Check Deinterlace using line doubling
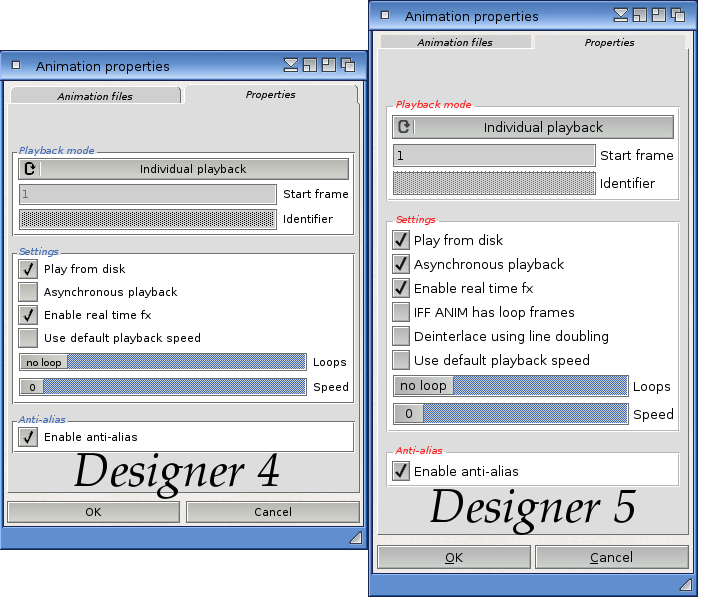The width and height of the screenshot is (703, 600). 401,336
